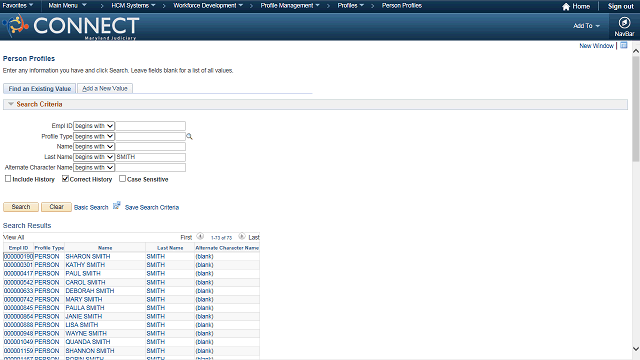
Task: Focus the Empl ID input field
Action: coord(151,126)
